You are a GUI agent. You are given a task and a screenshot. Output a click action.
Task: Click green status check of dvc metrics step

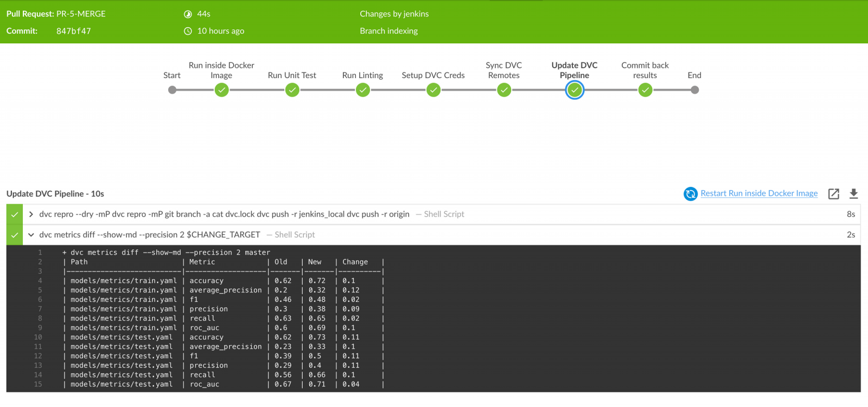(x=15, y=235)
